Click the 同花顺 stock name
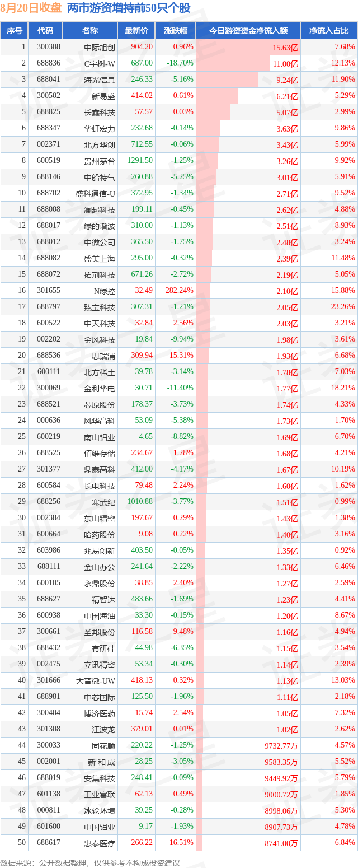 coord(103,745)
